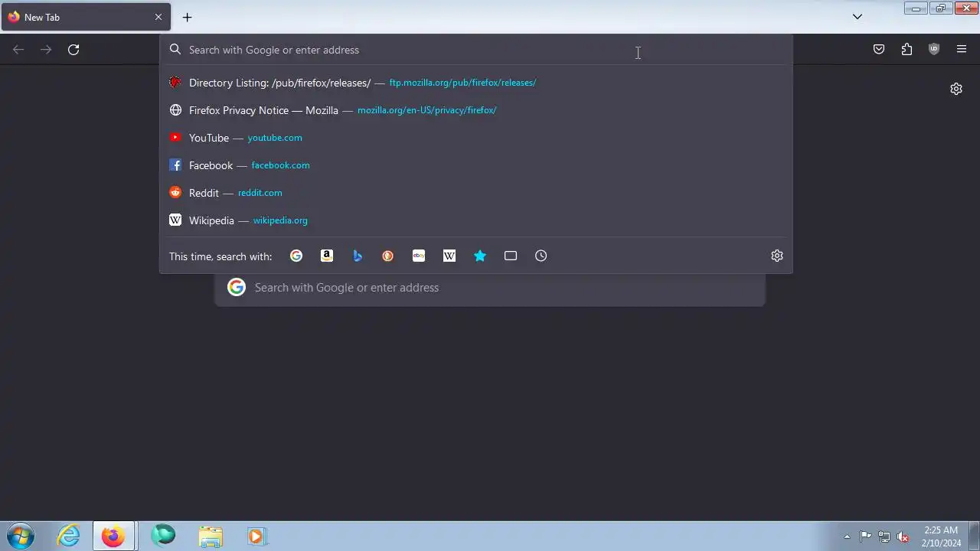Open the taskbar clock showing 2:25 AM
Screen dimensions: 980x551
tap(941, 536)
